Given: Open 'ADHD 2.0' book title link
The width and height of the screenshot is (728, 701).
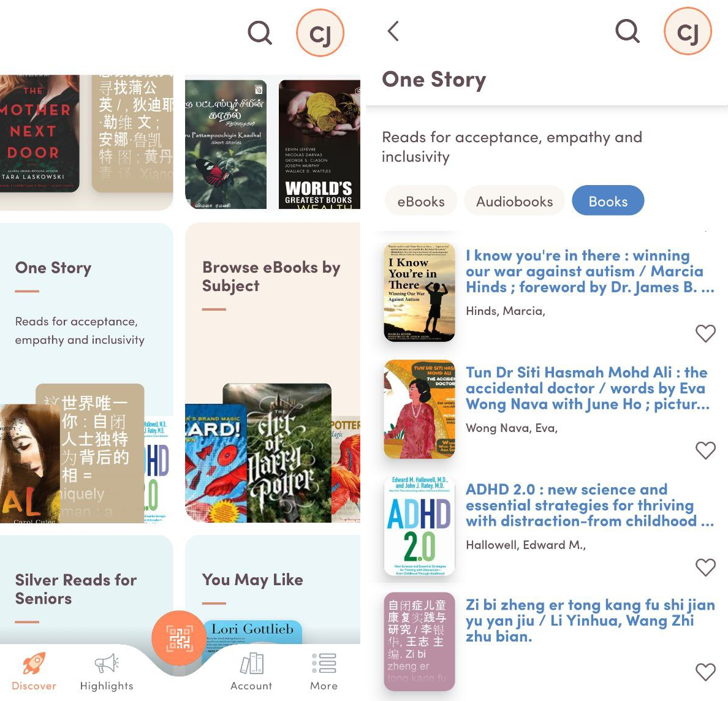Looking at the screenshot, I should pyautogui.click(x=589, y=505).
